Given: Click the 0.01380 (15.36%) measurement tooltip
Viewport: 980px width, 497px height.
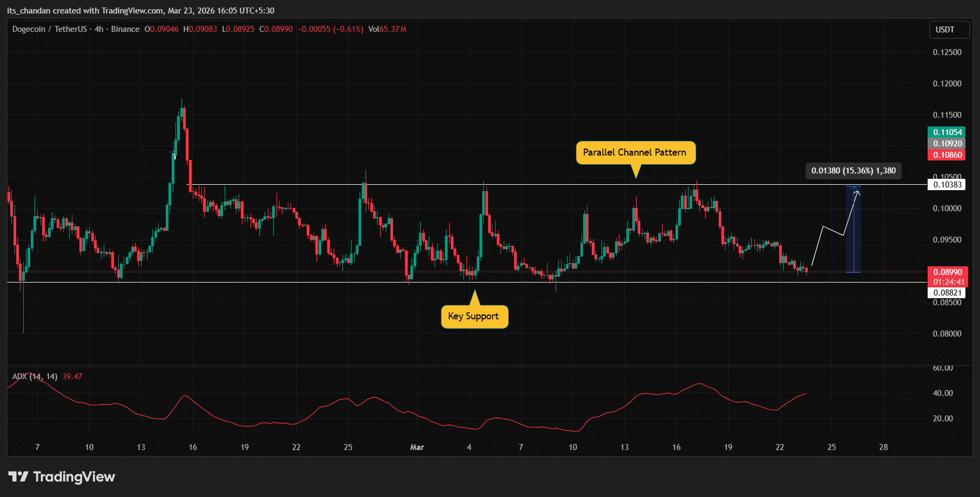Looking at the screenshot, I should point(853,171).
